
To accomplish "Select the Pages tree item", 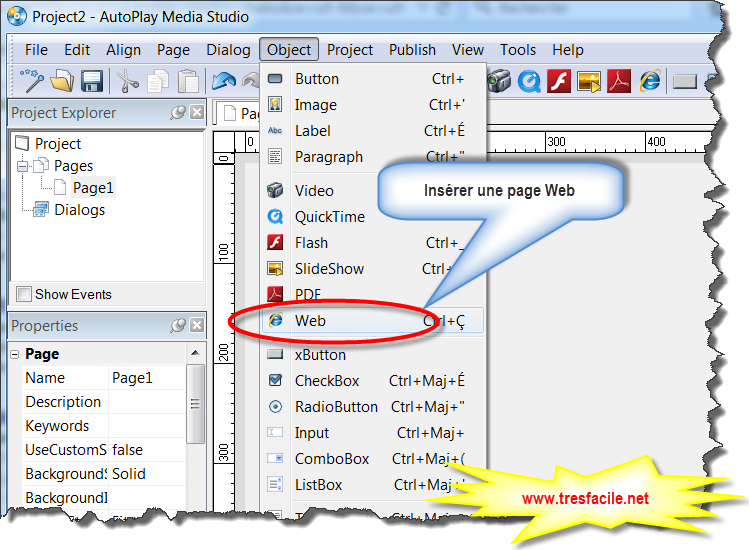I will coord(73,166).
